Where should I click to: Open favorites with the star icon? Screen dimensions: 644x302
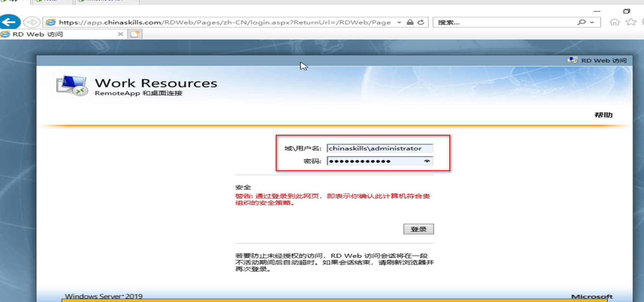[631, 22]
